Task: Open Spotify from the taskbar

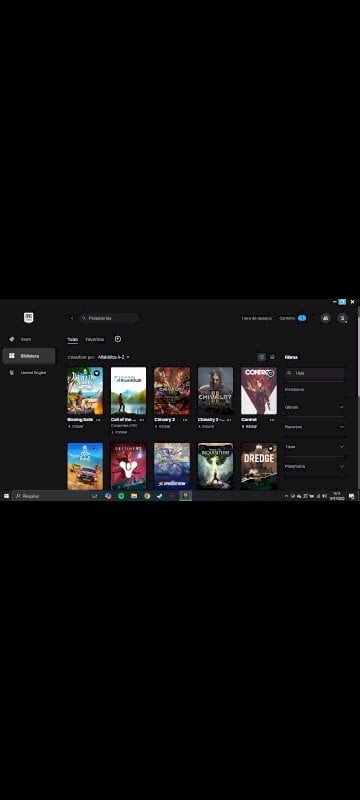Action: (x=121, y=496)
